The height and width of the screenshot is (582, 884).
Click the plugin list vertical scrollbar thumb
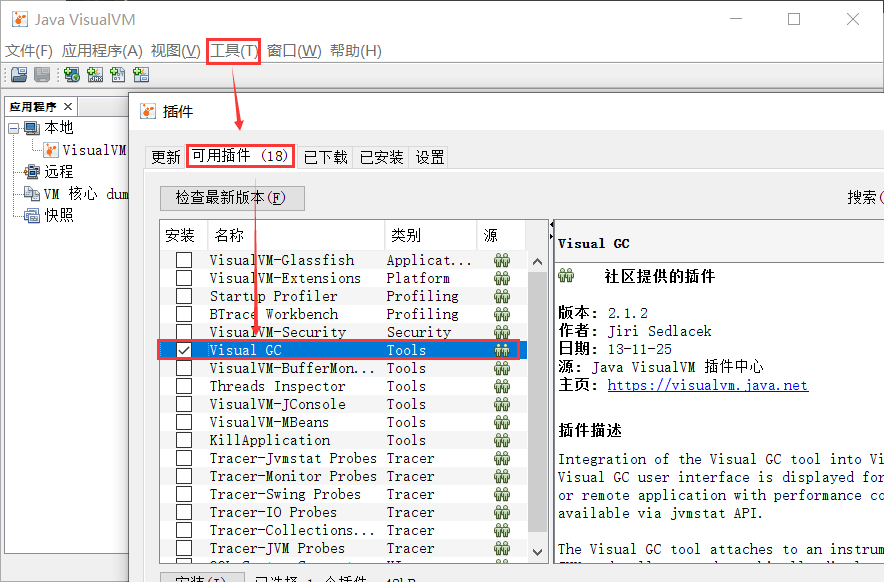(537, 402)
